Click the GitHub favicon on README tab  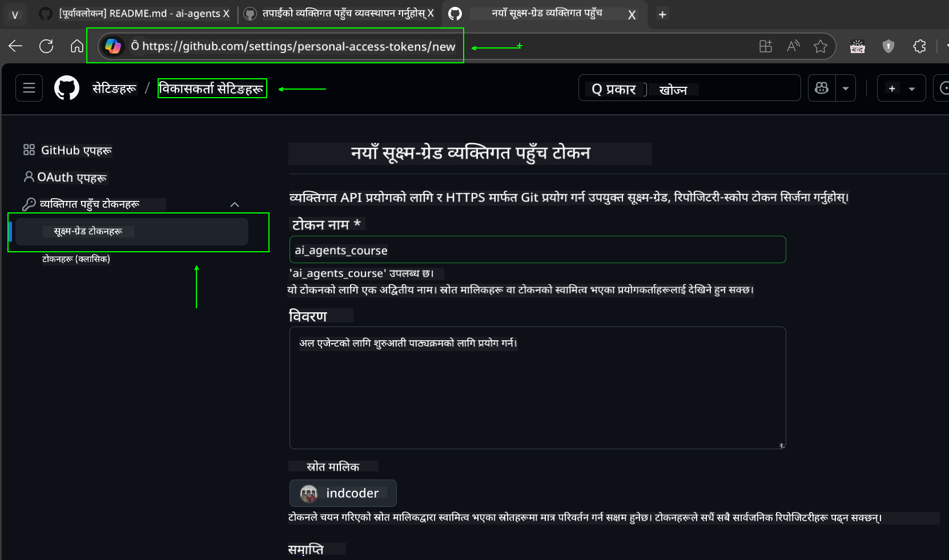pos(46,14)
